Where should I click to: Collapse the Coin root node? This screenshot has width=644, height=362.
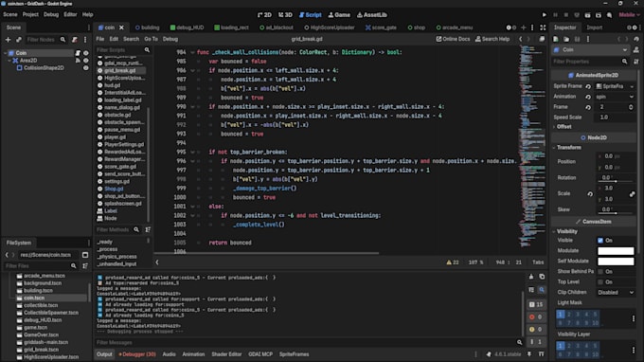pos(6,53)
